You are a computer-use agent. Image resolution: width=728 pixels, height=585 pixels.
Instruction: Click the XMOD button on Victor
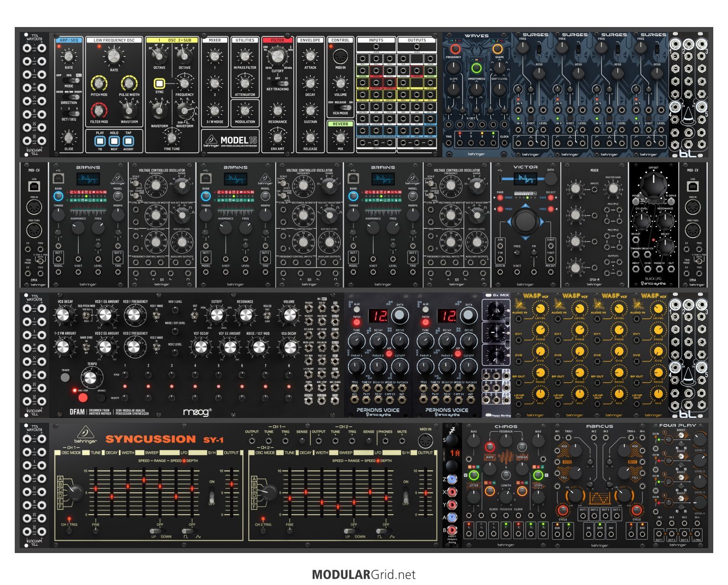500,198
